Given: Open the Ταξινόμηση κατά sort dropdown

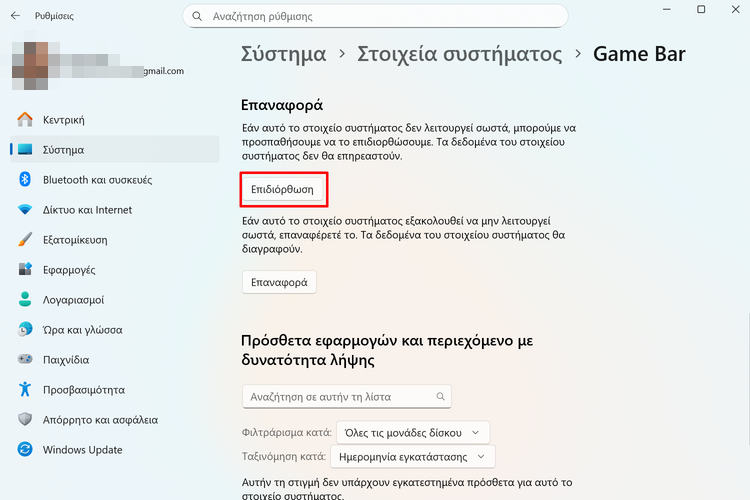Looking at the screenshot, I should [412, 457].
